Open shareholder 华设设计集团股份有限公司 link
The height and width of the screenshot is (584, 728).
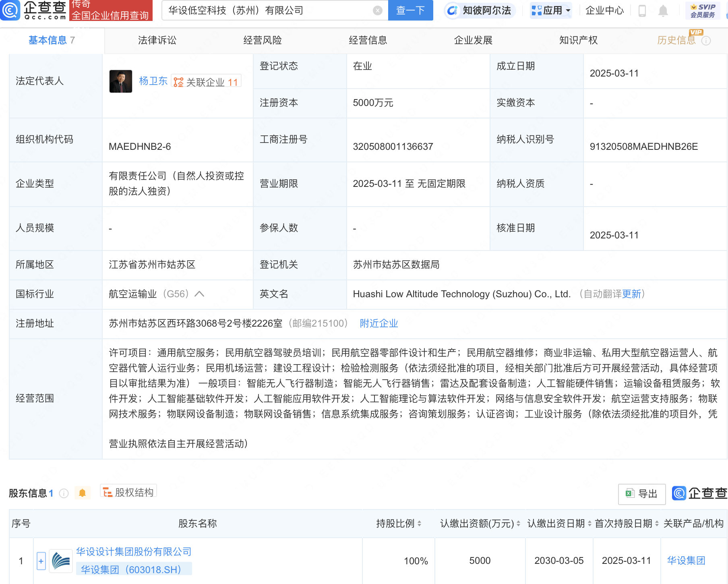(134, 551)
